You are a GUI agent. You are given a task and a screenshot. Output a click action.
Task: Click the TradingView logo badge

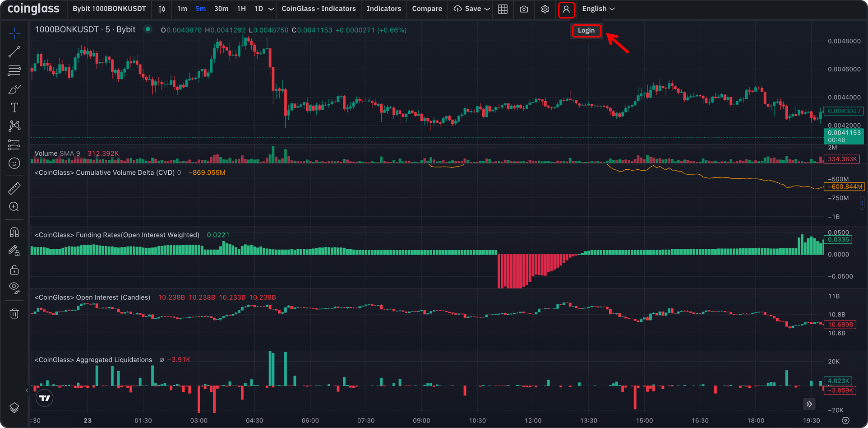pyautogui.click(x=45, y=398)
